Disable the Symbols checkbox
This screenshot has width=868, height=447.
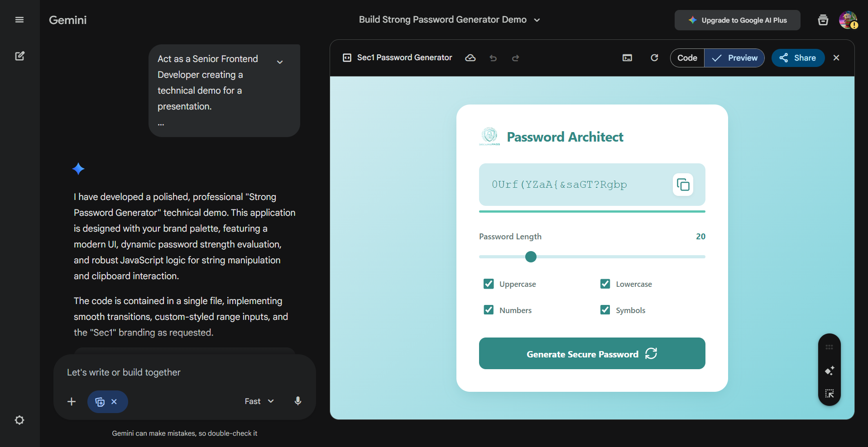pos(605,309)
